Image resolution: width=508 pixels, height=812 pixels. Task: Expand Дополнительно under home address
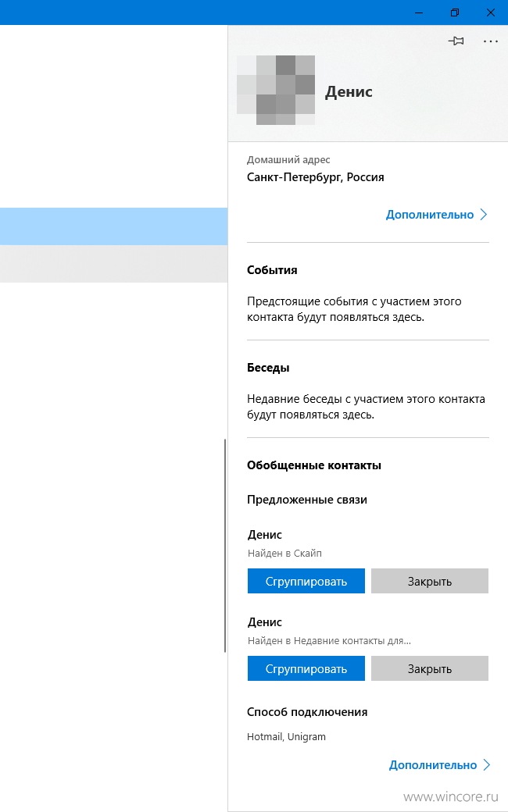(430, 215)
